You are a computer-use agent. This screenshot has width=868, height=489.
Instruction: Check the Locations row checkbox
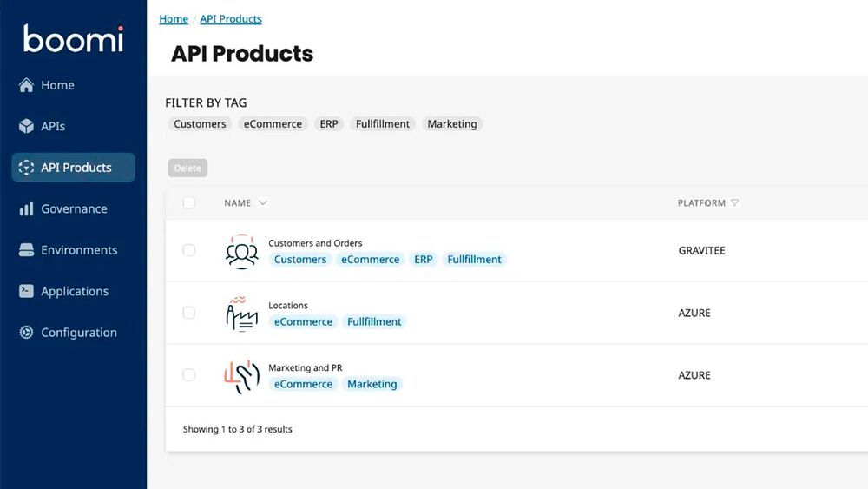click(x=189, y=313)
